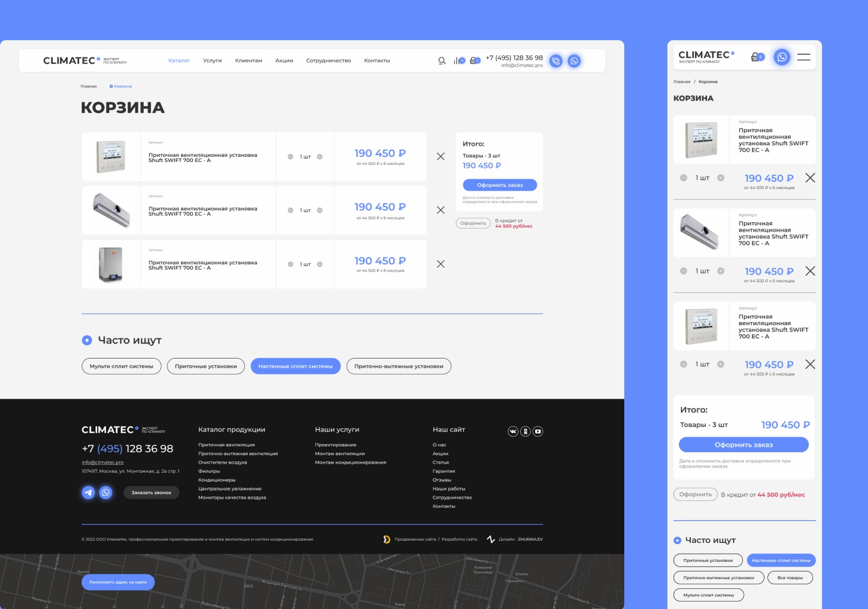This screenshot has width=868, height=609.
Task: Increase quantity of first desktop cart item
Action: (x=320, y=157)
